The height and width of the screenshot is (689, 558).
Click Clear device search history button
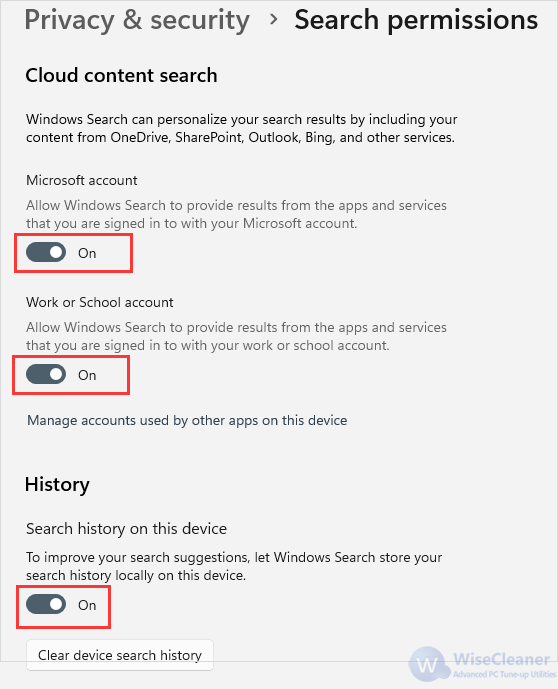pyautogui.click(x=120, y=655)
